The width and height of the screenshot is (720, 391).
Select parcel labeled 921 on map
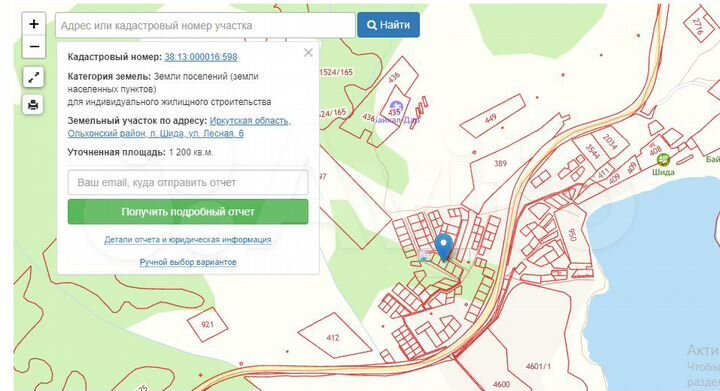(x=207, y=324)
